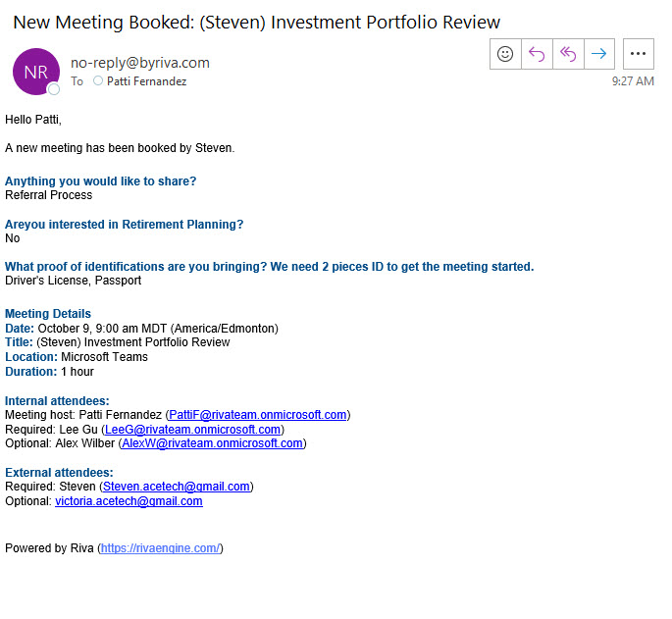Open PattiF@rivateam.onmicrosoft.com email link
The height and width of the screenshot is (619, 672).
pyautogui.click(x=257, y=415)
